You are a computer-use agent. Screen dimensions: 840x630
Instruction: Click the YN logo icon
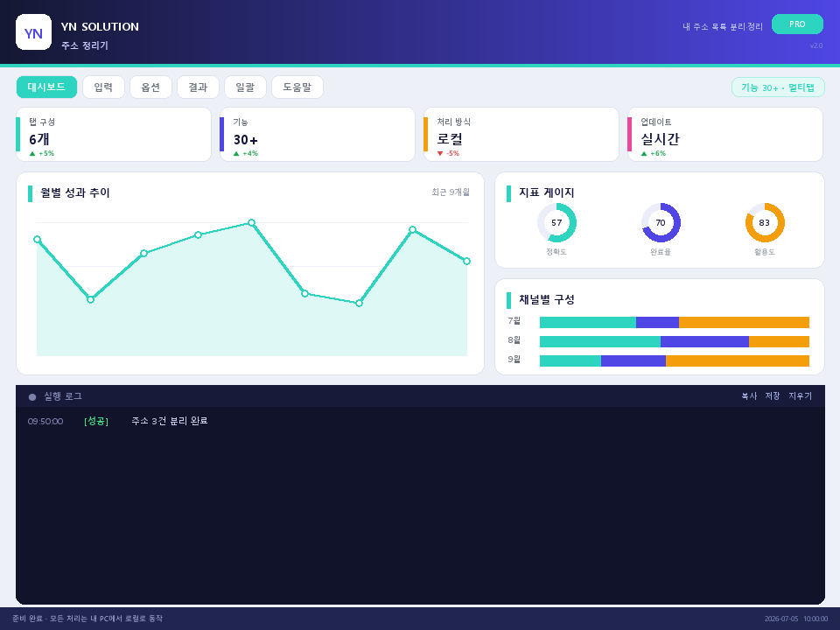point(34,32)
